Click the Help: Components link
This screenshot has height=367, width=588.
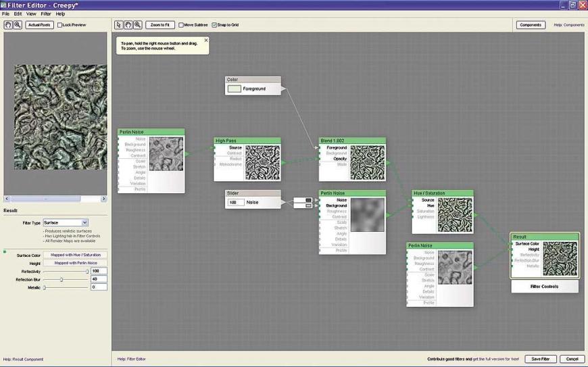pyautogui.click(x=569, y=25)
